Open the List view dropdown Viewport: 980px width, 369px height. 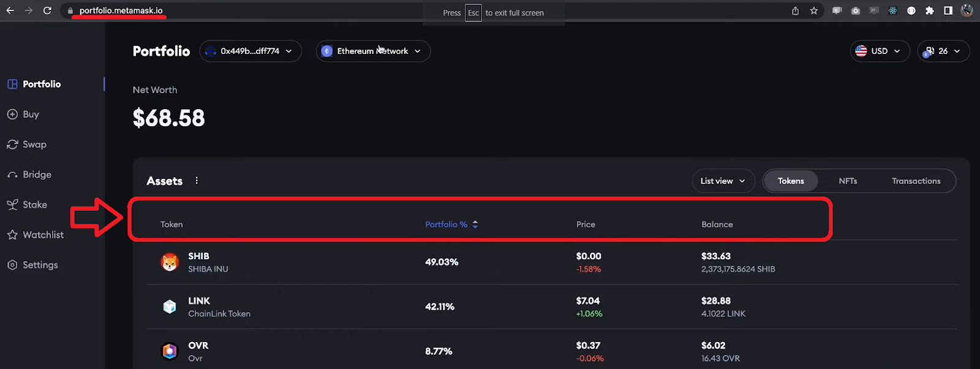pos(723,181)
